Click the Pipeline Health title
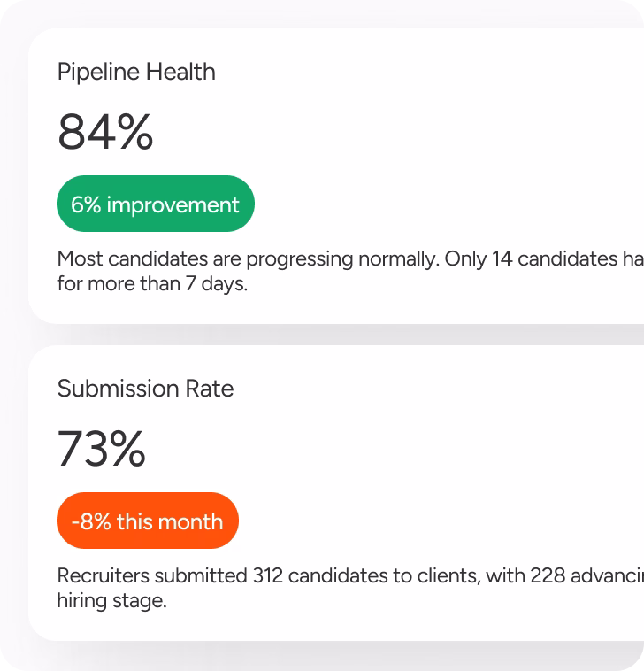 tap(136, 72)
